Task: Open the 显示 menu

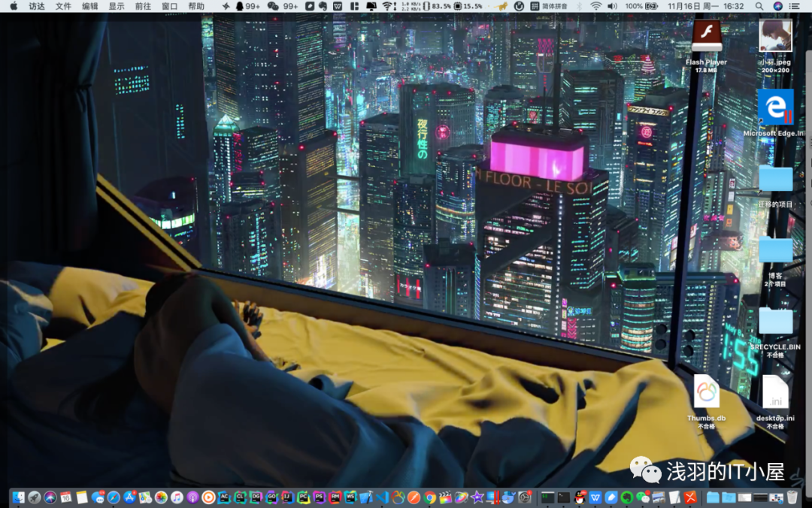Action: click(117, 6)
